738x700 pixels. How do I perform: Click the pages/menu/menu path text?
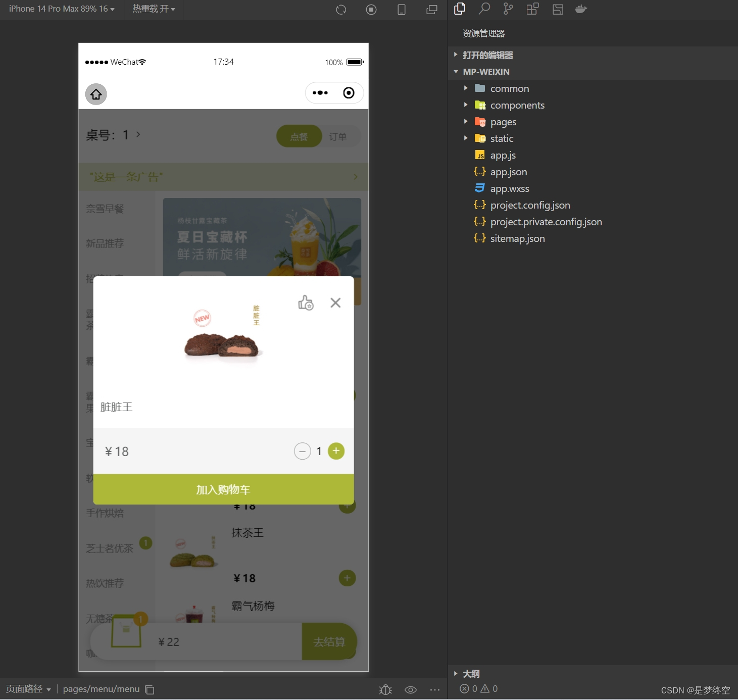coord(101,689)
